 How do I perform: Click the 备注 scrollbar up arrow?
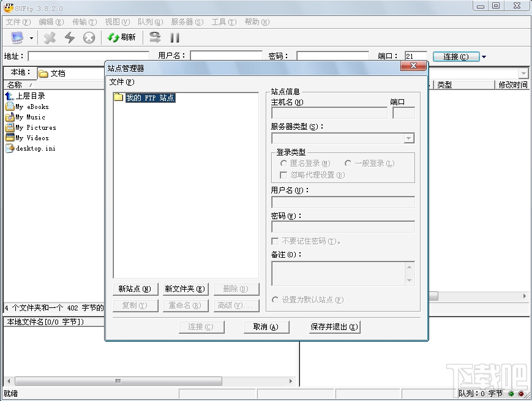coord(410,267)
